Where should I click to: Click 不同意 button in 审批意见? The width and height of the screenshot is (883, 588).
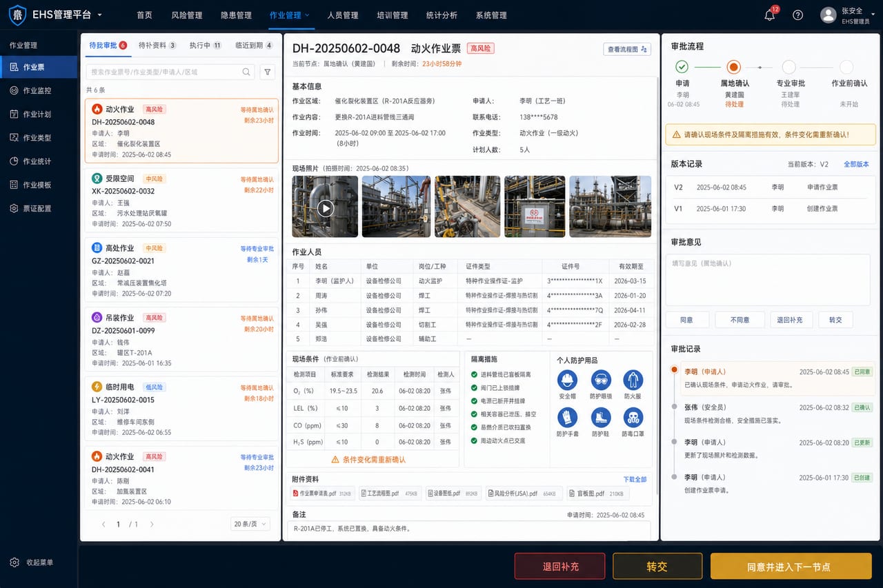click(740, 320)
